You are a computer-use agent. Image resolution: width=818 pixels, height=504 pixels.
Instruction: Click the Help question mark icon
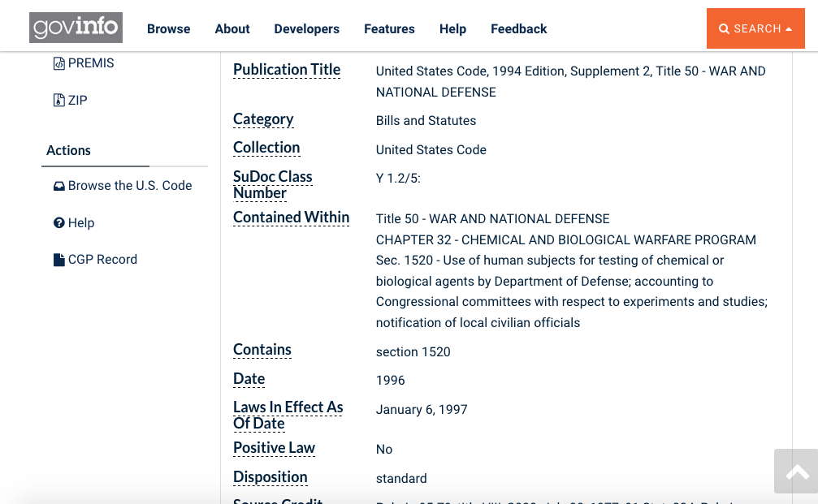click(59, 223)
